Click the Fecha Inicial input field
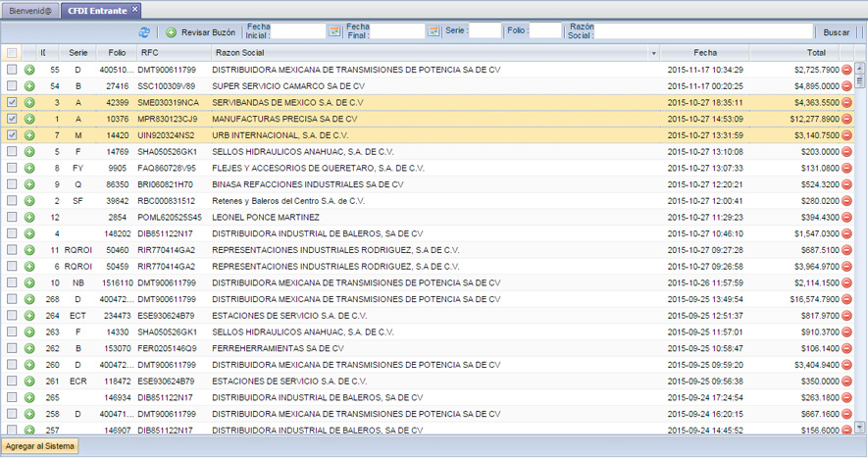 click(298, 31)
